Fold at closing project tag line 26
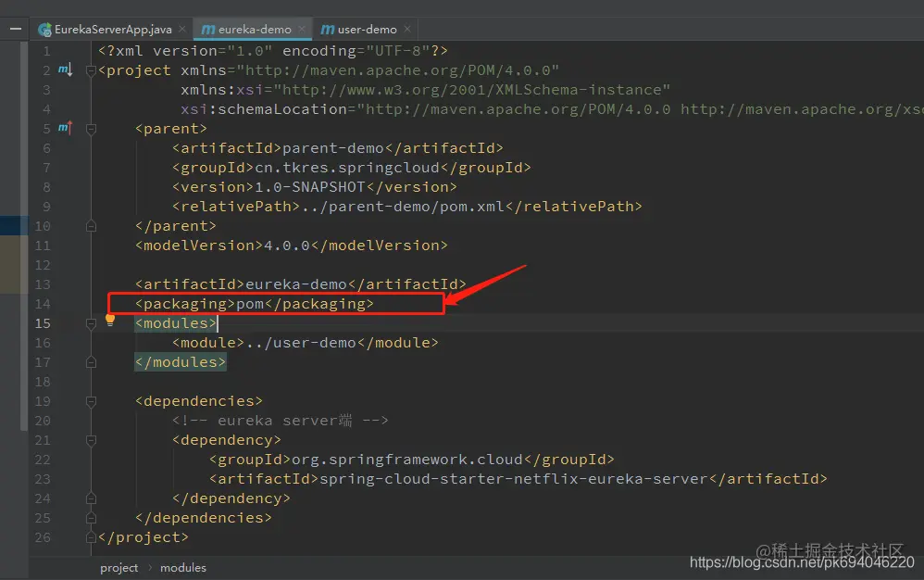Viewport: 924px width, 580px height. (91, 537)
